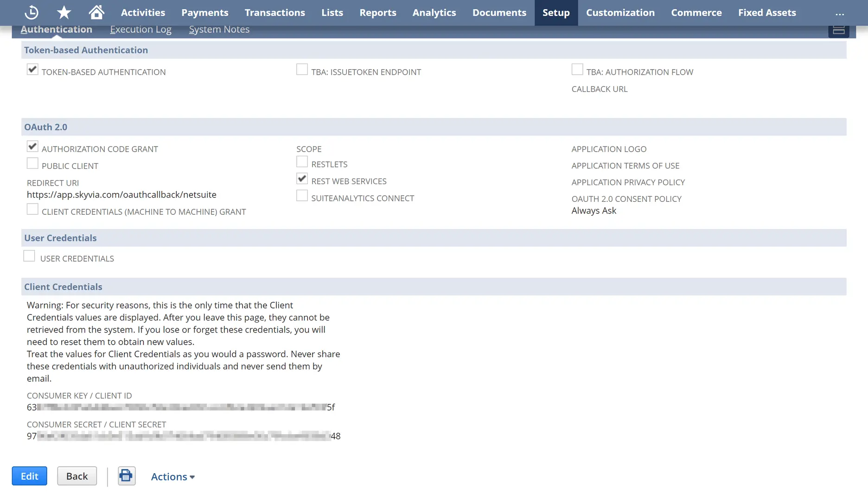Go to Home icon
This screenshot has height=501, width=868.
tap(96, 13)
